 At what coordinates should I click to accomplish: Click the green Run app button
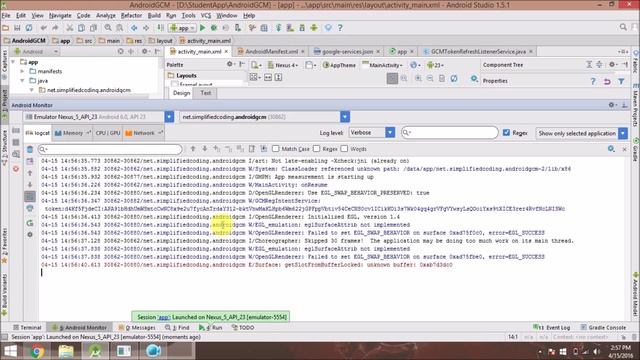point(202,28)
